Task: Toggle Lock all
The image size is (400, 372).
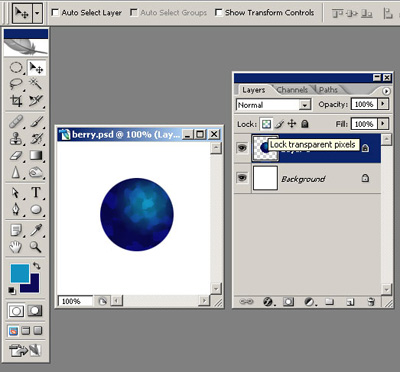Action: pyautogui.click(x=305, y=124)
